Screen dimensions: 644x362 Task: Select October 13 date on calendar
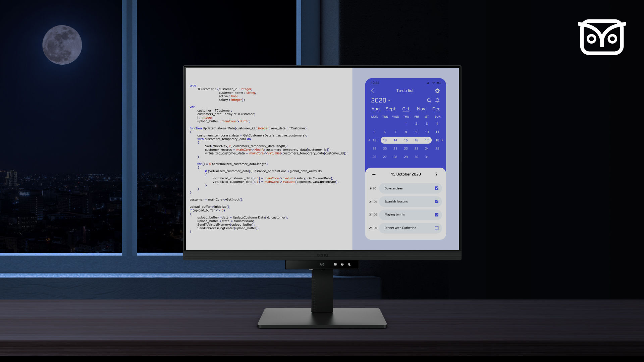[x=385, y=140]
